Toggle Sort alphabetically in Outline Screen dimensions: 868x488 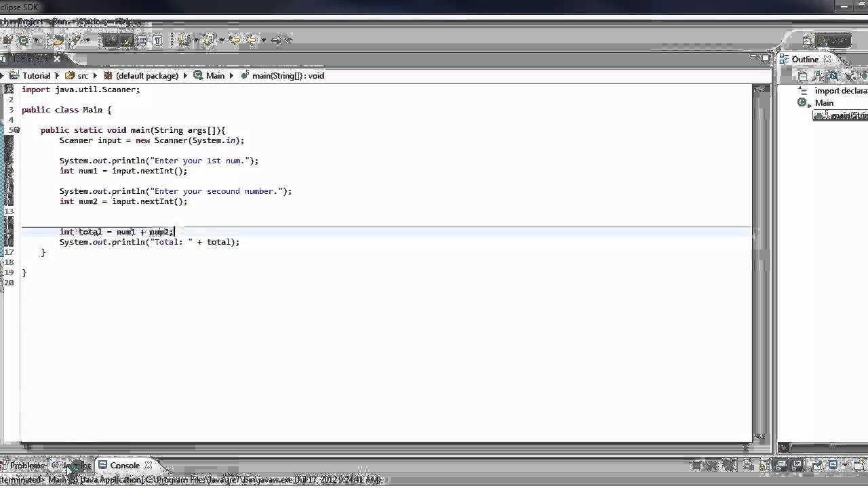click(817, 76)
